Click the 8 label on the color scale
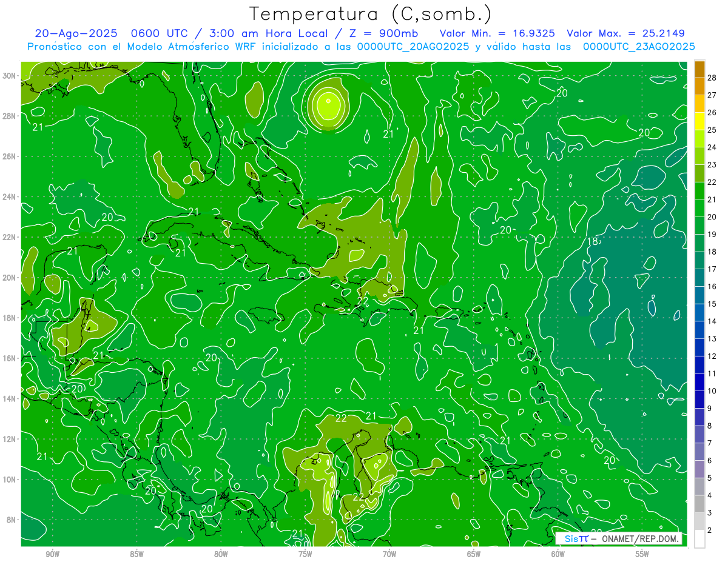 tap(710, 426)
